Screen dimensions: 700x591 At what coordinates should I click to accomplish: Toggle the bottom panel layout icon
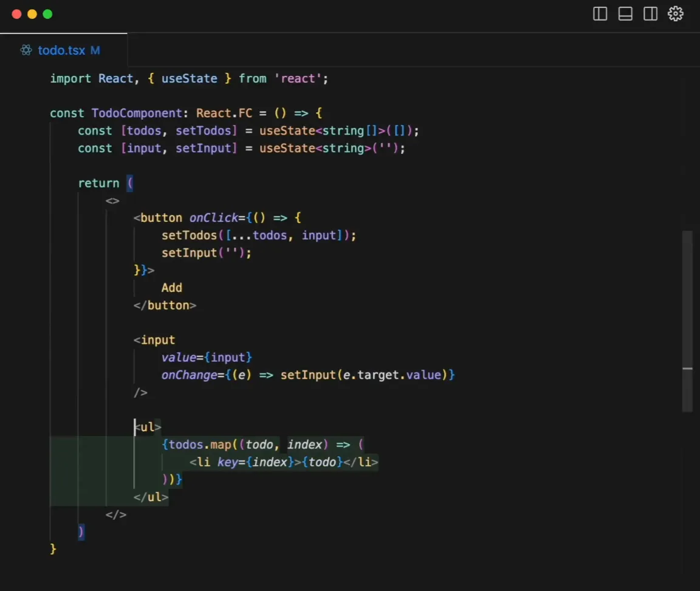625,14
